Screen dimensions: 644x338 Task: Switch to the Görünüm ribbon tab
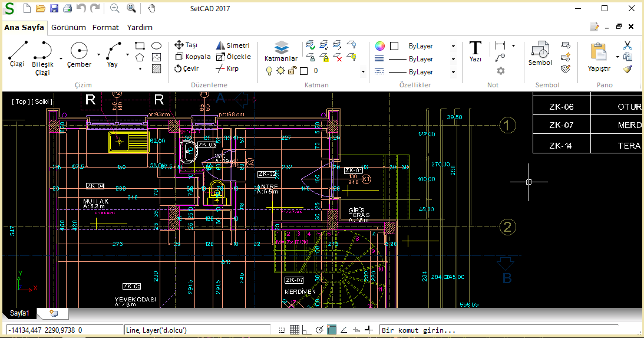click(68, 27)
